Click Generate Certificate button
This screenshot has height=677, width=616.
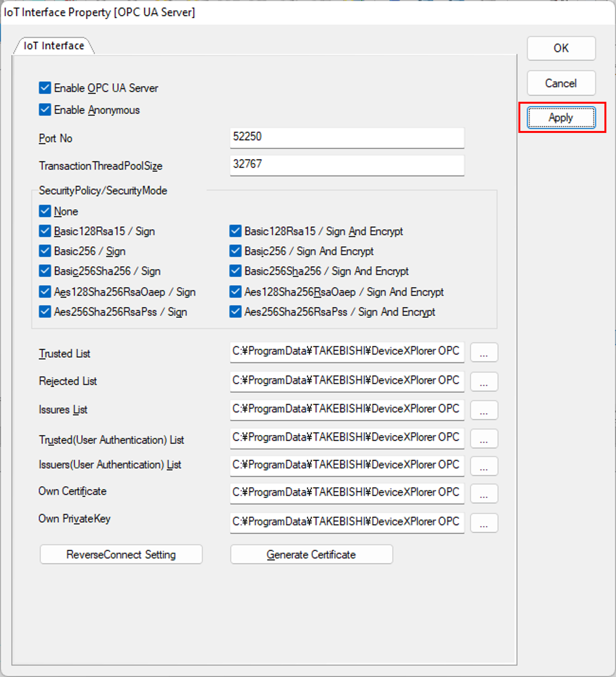click(311, 555)
